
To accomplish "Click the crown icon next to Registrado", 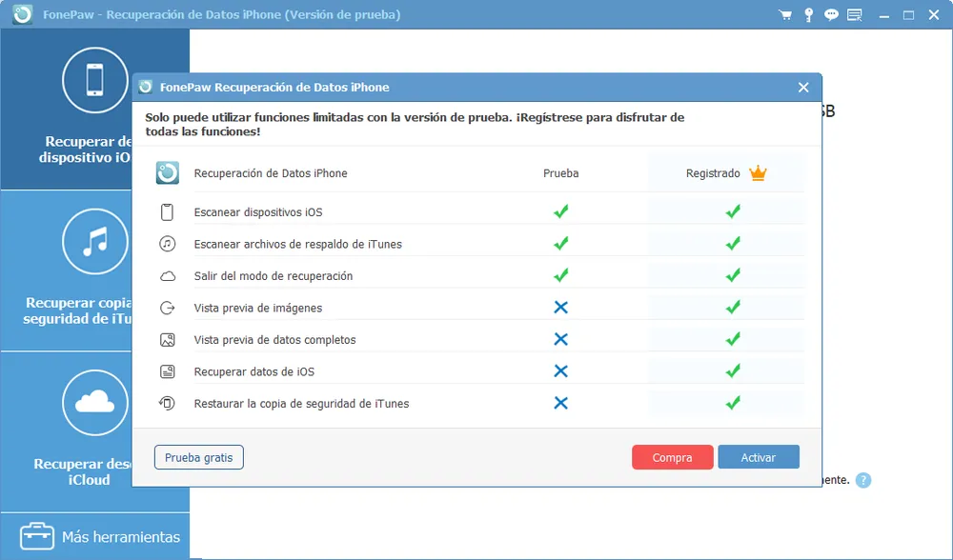I will point(759,172).
